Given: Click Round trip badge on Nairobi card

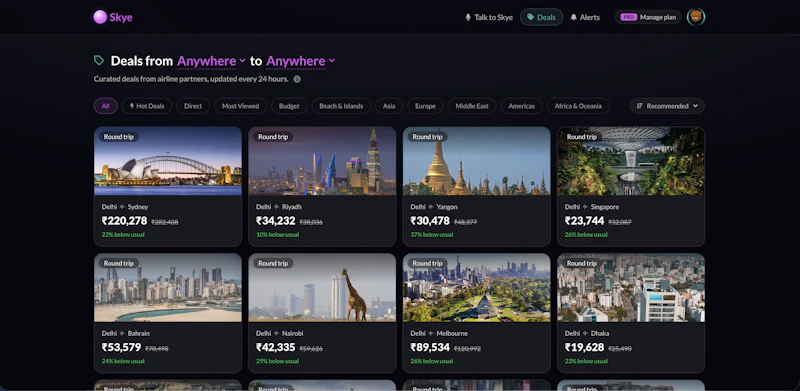Looking at the screenshot, I should point(273,263).
